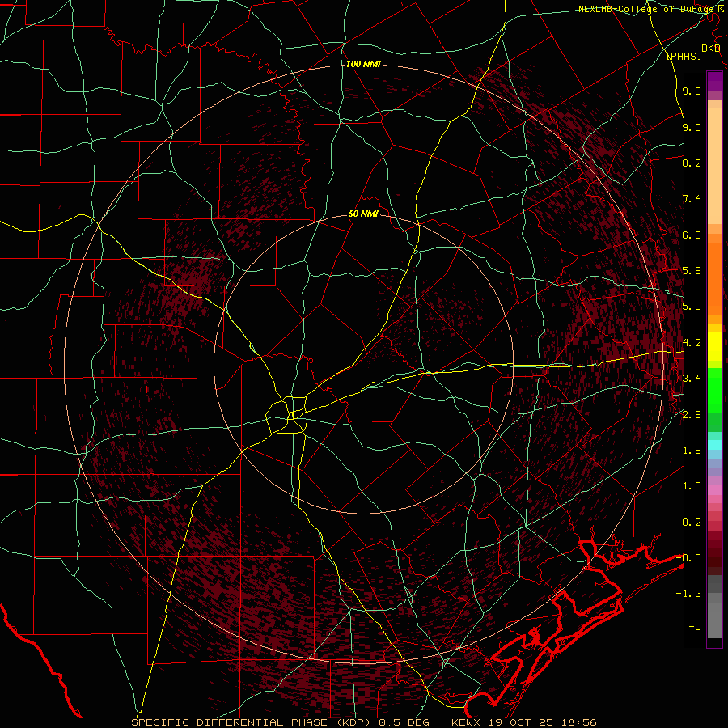Click the -0.5 legend value
Screen dimensions: 728x728
coord(688,557)
